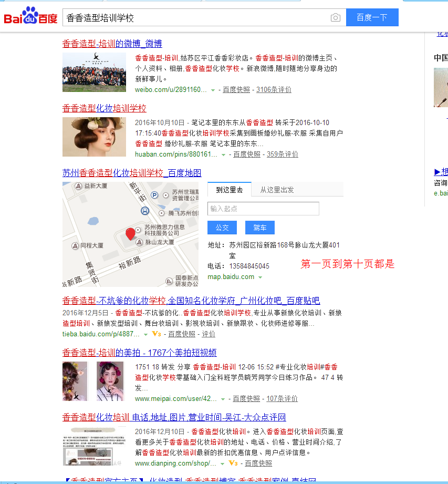This screenshot has width=448, height=484.
Task: Click the 输入起点 input field
Action: click(263, 209)
